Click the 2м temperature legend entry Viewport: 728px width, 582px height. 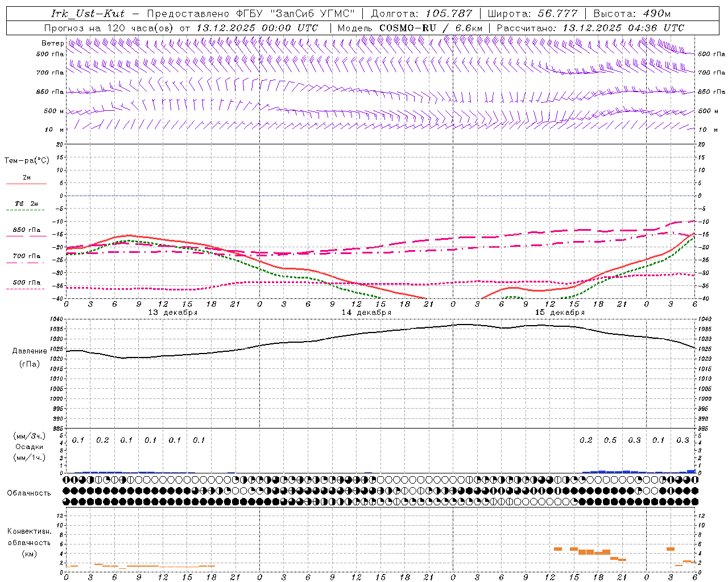pos(27,178)
